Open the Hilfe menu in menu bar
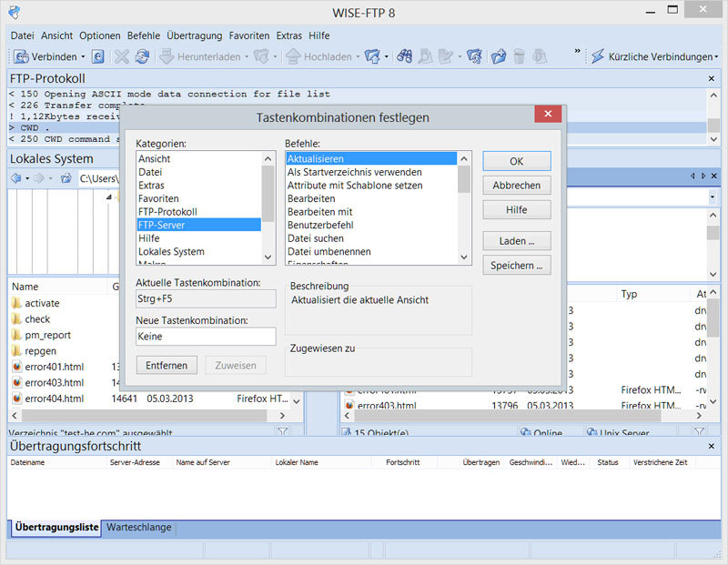 (319, 35)
